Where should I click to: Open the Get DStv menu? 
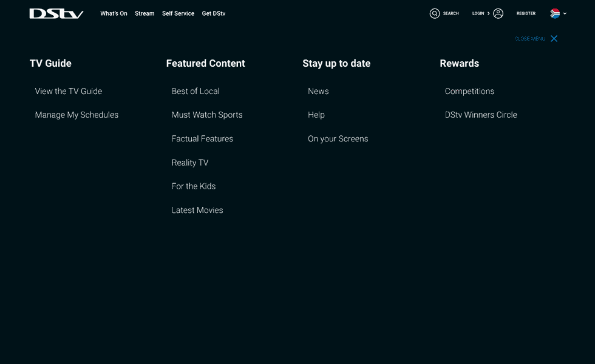tap(214, 13)
